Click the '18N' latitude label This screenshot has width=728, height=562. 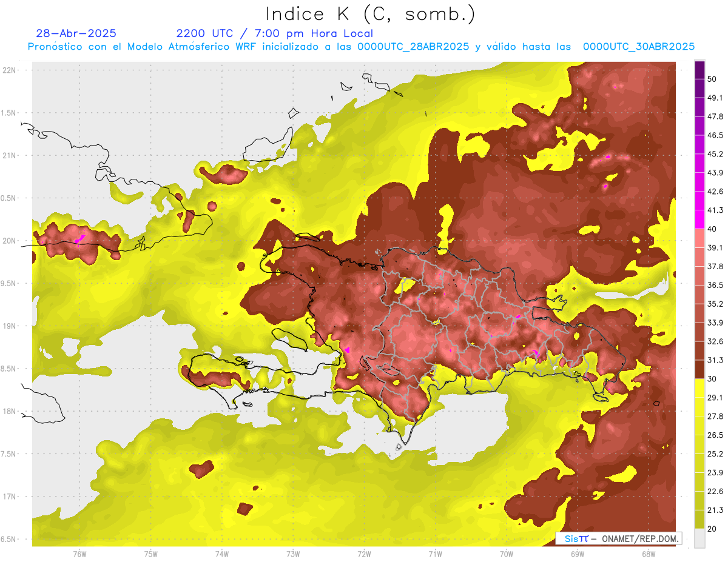click(10, 411)
